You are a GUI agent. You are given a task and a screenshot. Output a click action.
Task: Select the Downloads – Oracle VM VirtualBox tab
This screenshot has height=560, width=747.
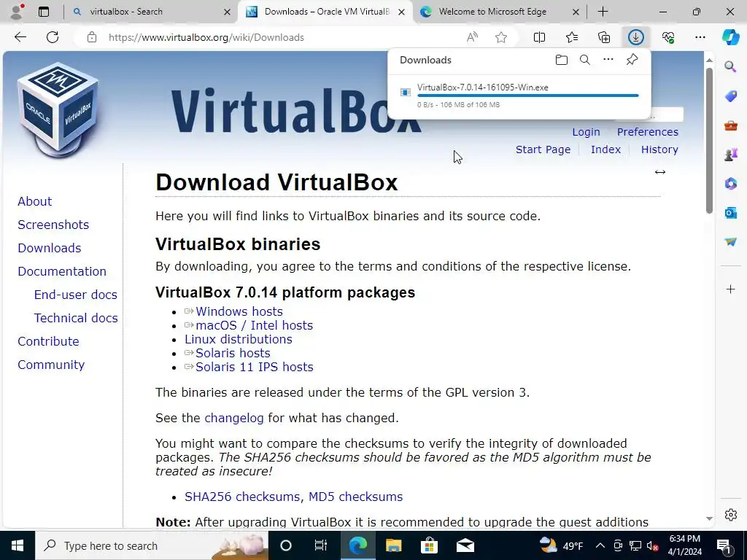(325, 12)
